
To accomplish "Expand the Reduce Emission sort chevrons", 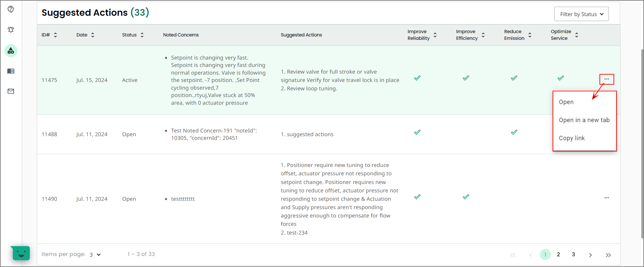I will (x=530, y=34).
